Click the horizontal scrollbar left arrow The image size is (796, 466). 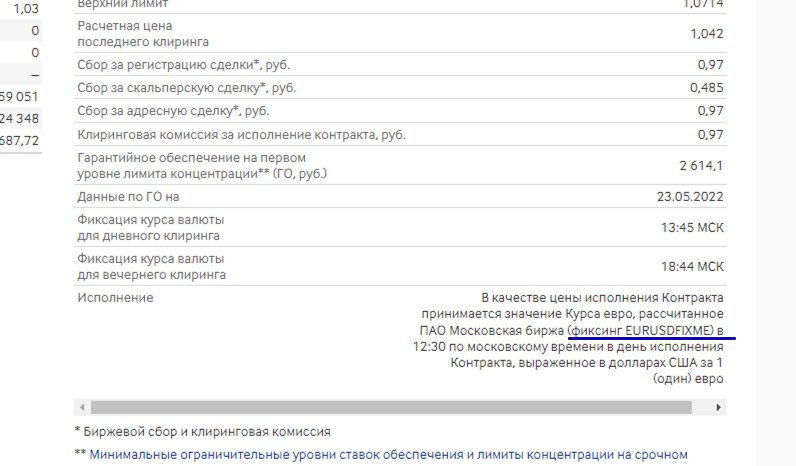[81, 408]
